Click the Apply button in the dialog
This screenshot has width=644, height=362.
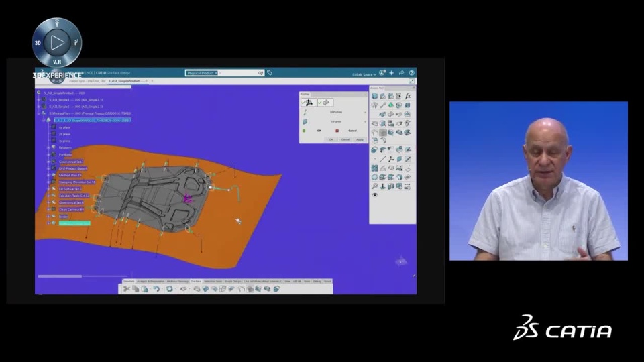pos(360,139)
